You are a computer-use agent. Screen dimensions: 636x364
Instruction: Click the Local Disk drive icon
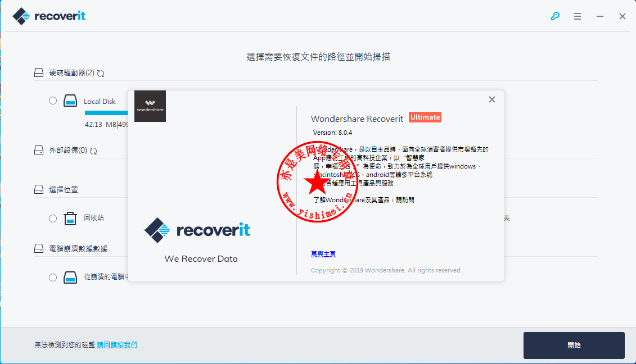coord(70,101)
